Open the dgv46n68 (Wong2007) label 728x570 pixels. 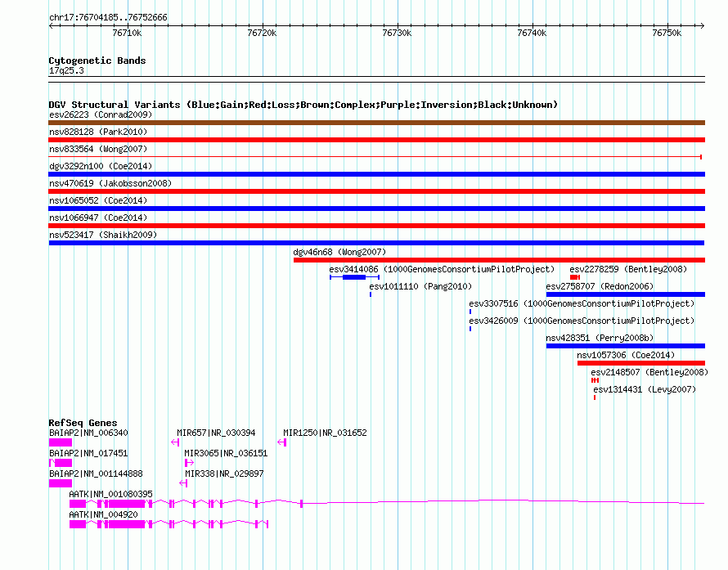tap(339, 252)
